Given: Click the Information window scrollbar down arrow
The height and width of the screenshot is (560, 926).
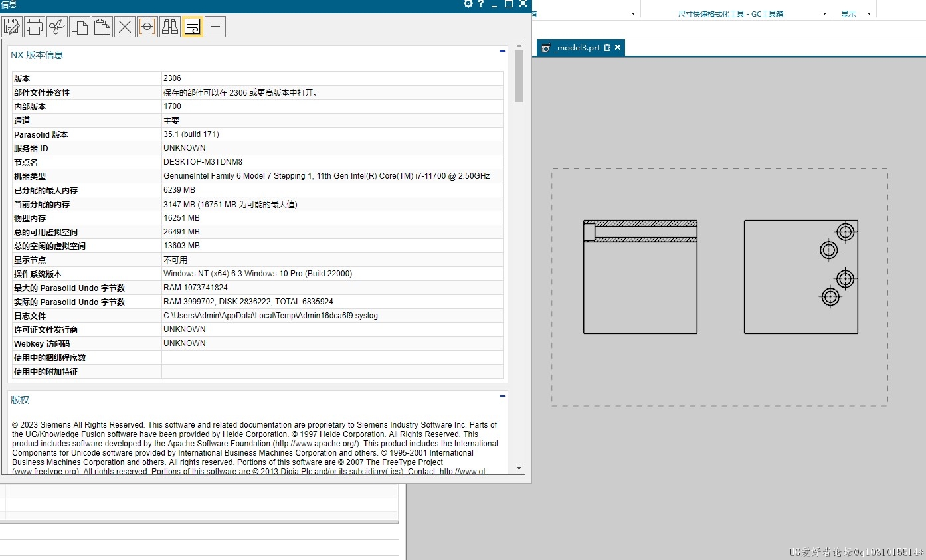Looking at the screenshot, I should (519, 468).
